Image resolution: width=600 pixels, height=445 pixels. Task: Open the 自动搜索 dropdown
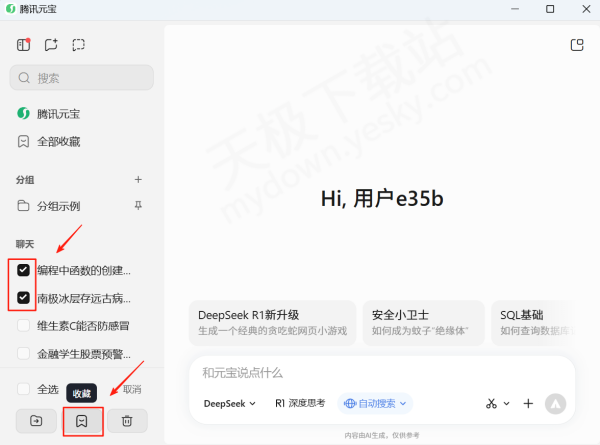(375, 403)
